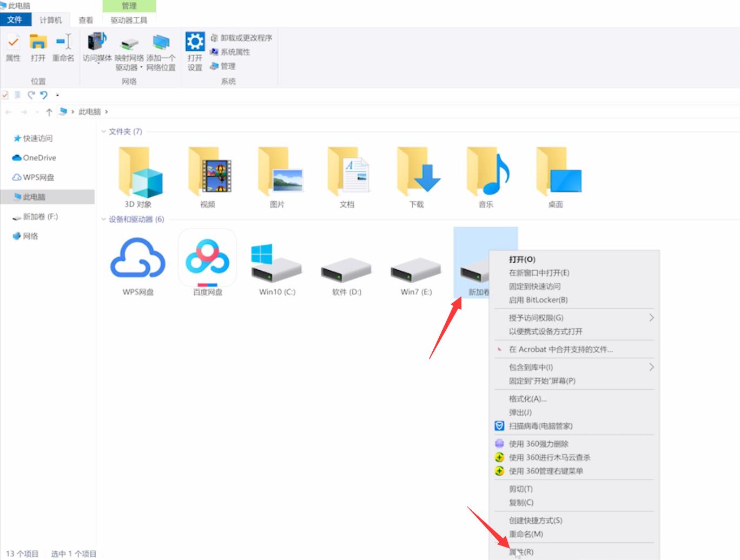Switch to the 计算机 ribbon tab
The width and height of the screenshot is (740, 560).
tap(51, 20)
